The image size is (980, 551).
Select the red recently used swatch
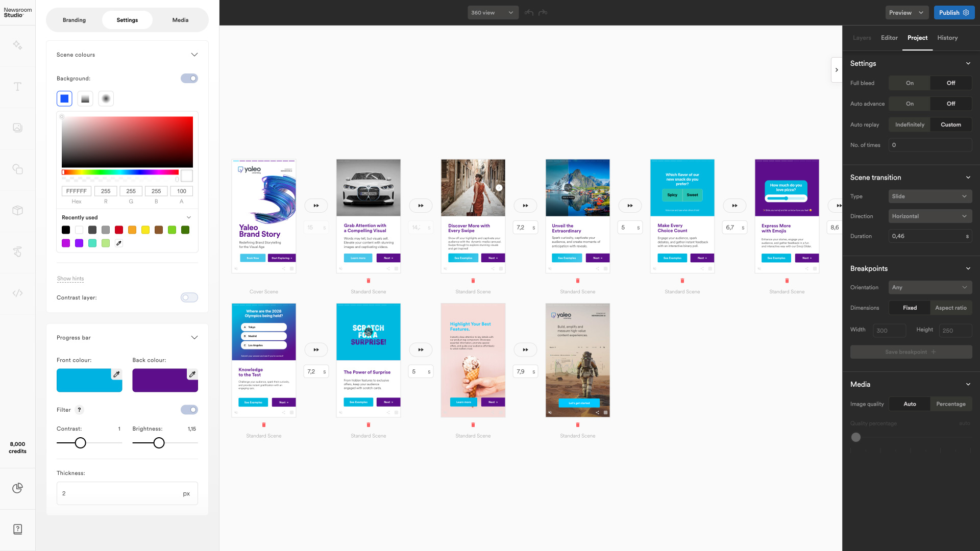pos(119,230)
